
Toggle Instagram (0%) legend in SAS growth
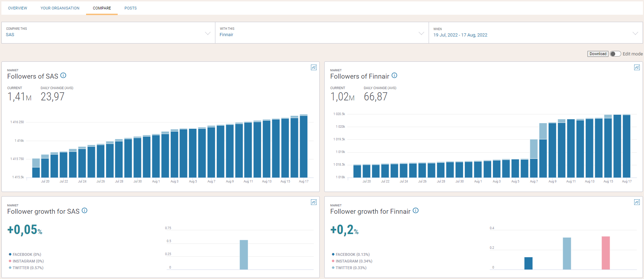coord(26,261)
